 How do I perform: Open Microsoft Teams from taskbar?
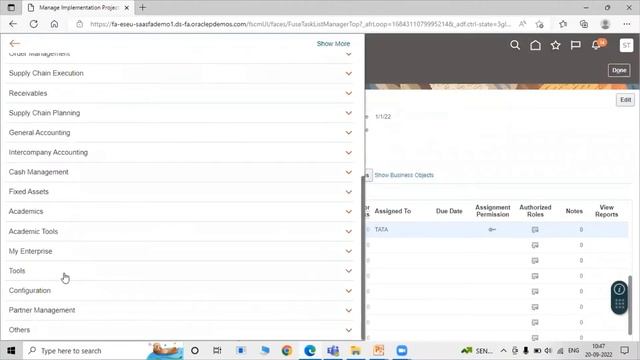333,351
